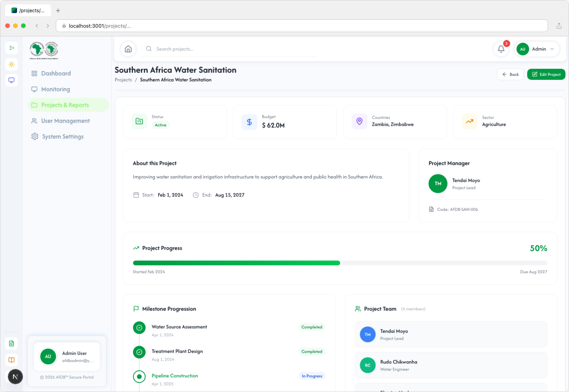The image size is (569, 392).
Task: Click the localhost address bar
Action: coord(302,26)
